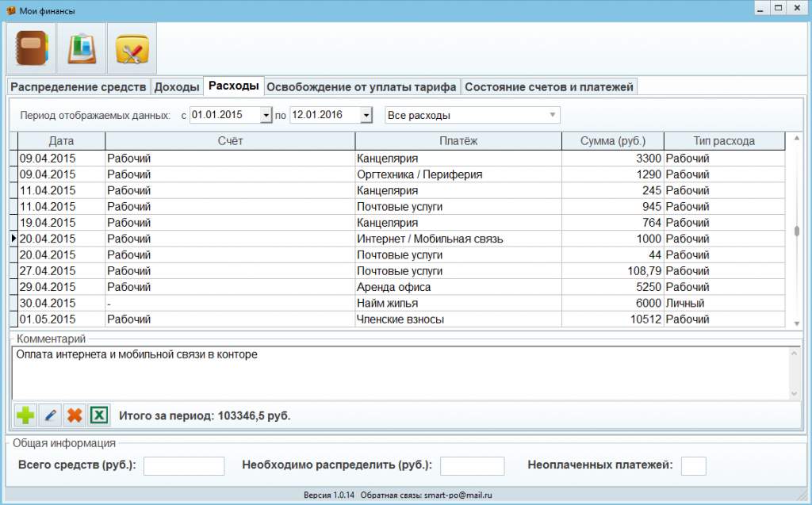
Task: Click the green plus add expense icon
Action: [26, 415]
